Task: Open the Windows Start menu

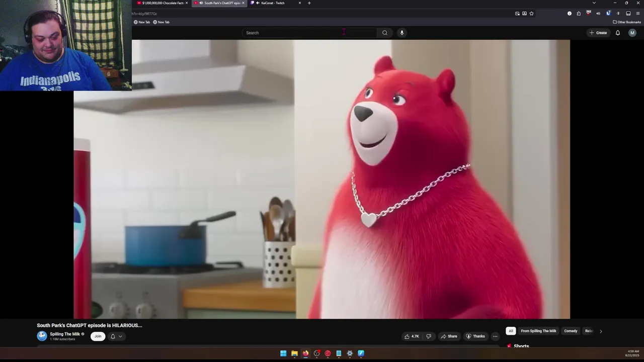Action: 283,353
